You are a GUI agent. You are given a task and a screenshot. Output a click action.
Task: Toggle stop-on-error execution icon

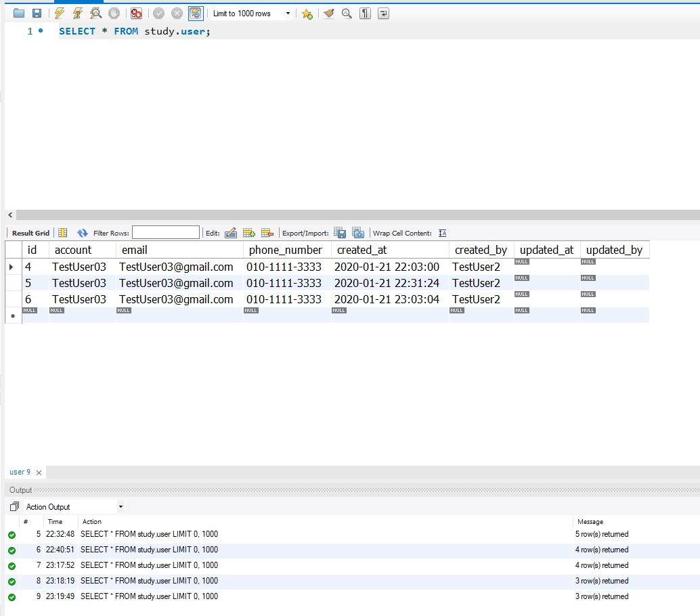136,14
